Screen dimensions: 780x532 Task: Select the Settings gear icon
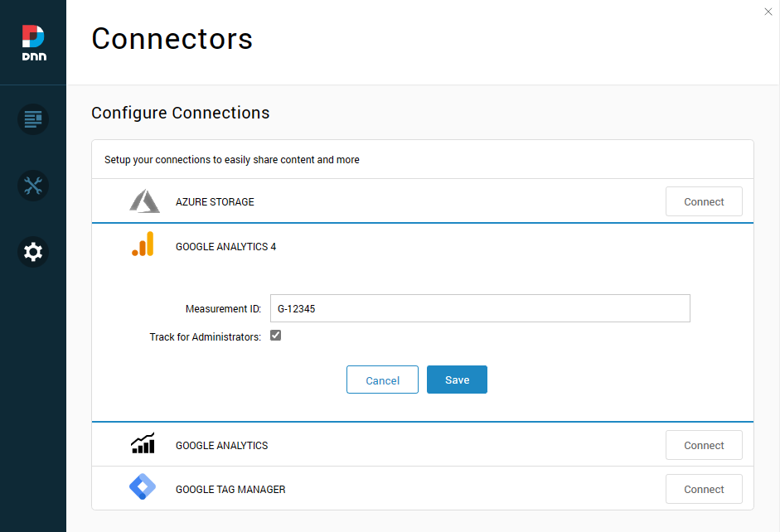point(33,252)
